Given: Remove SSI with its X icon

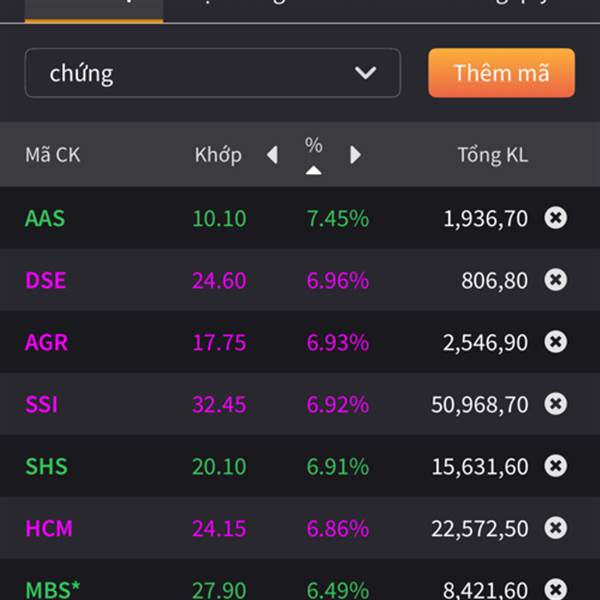Looking at the screenshot, I should (x=555, y=404).
